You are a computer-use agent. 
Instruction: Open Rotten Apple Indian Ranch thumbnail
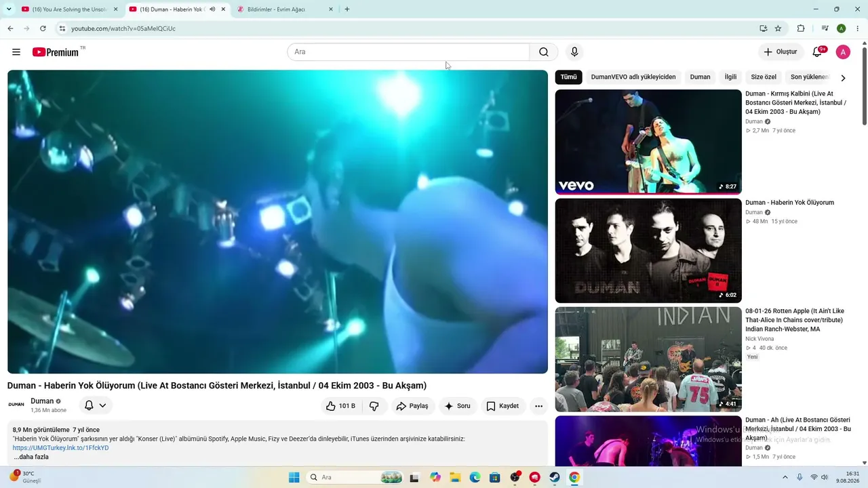648,359
